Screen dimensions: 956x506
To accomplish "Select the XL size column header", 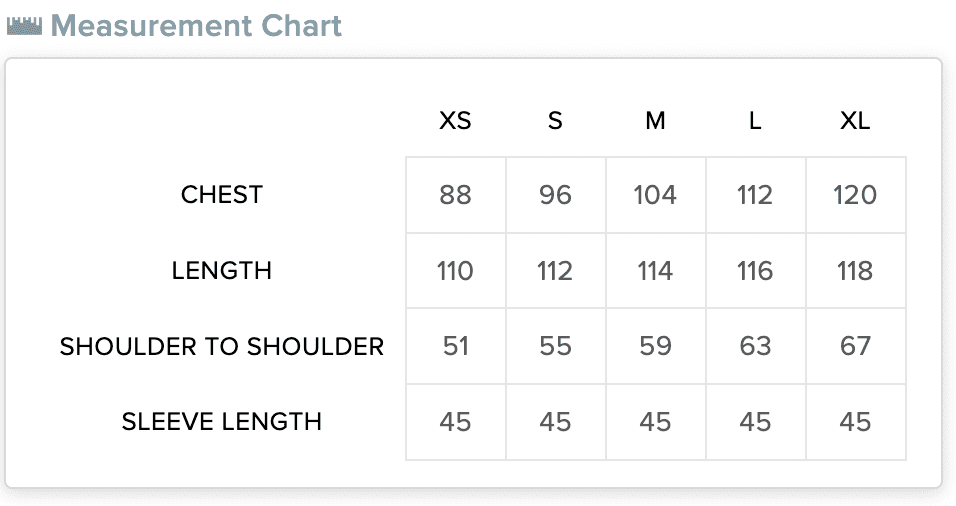I will point(855,121).
